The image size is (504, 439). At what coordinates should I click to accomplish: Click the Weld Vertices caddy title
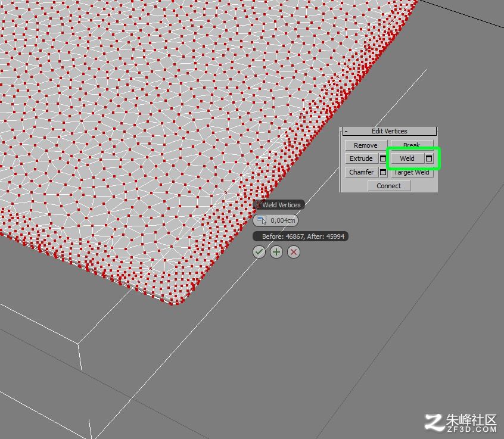click(281, 205)
